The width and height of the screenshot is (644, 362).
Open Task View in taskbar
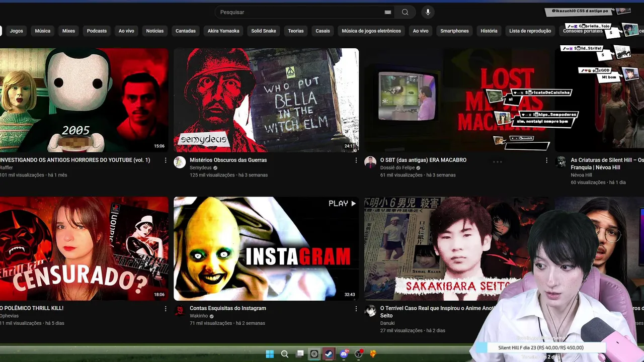point(300,354)
